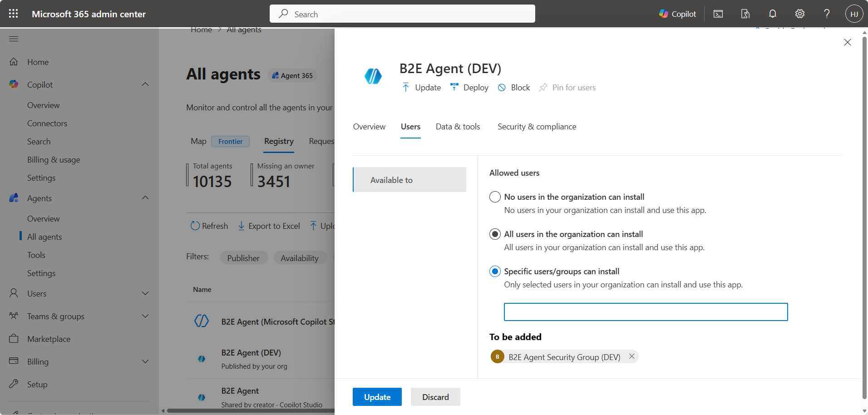The width and height of the screenshot is (868, 415).
Task: Click the Deploy agent icon
Action: (x=454, y=87)
